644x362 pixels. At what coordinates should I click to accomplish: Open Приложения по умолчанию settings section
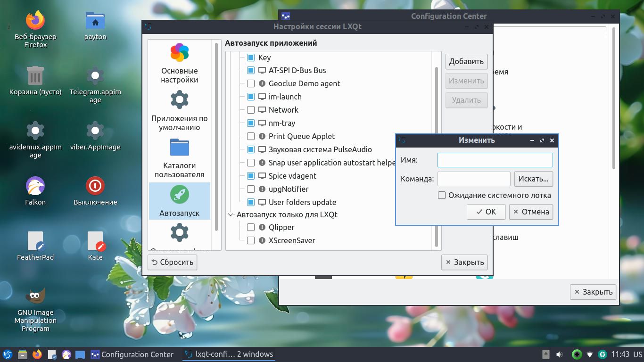pos(180,111)
